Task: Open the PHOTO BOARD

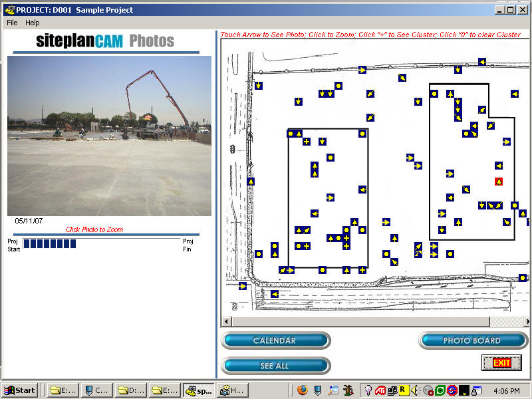Action: coord(473,340)
